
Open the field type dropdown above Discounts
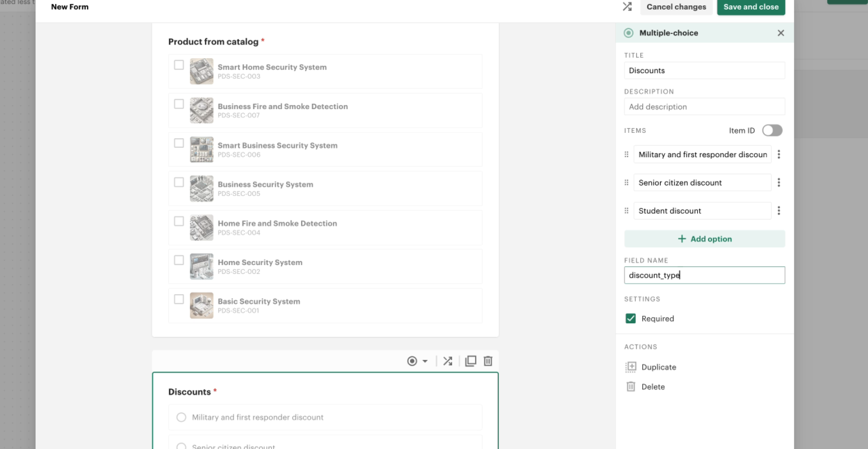(417, 361)
